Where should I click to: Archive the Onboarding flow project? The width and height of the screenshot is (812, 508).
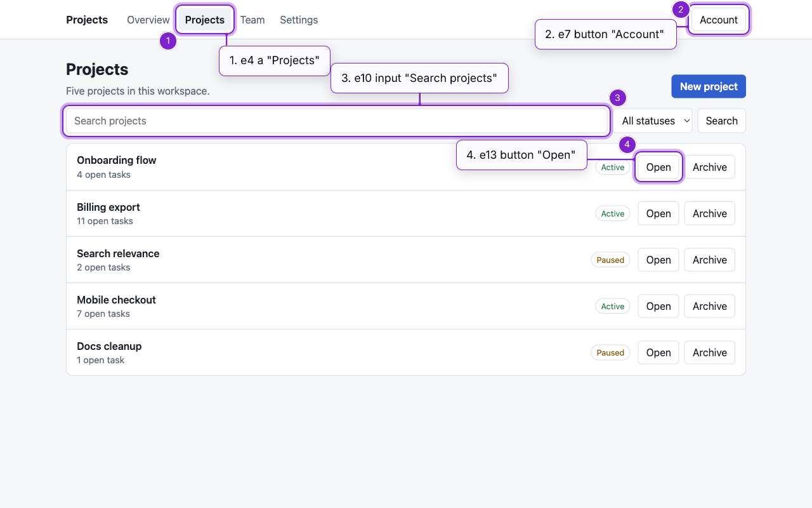tap(710, 167)
